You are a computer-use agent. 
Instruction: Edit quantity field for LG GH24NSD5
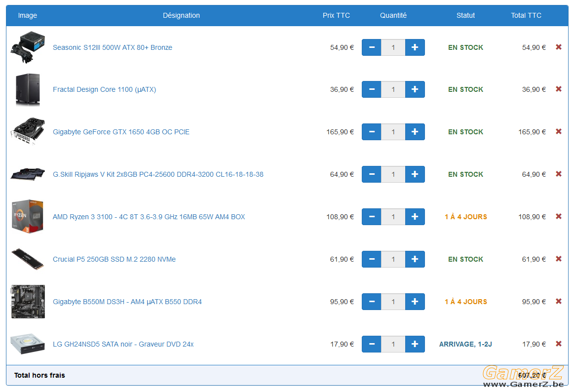393,344
